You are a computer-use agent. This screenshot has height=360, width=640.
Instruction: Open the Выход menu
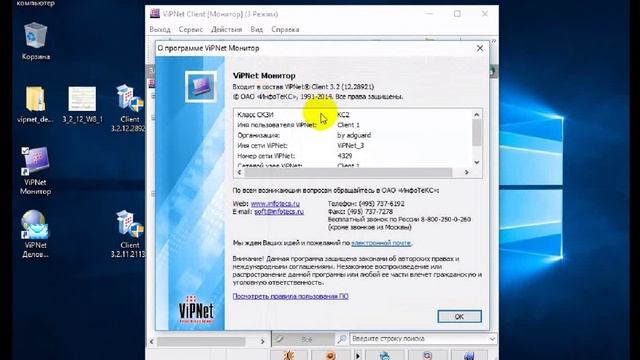(160, 29)
